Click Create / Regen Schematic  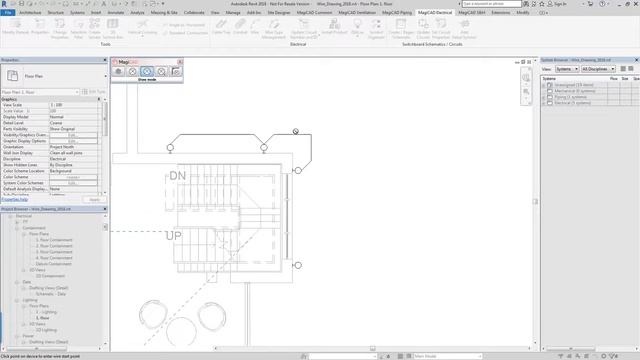coord(401,29)
